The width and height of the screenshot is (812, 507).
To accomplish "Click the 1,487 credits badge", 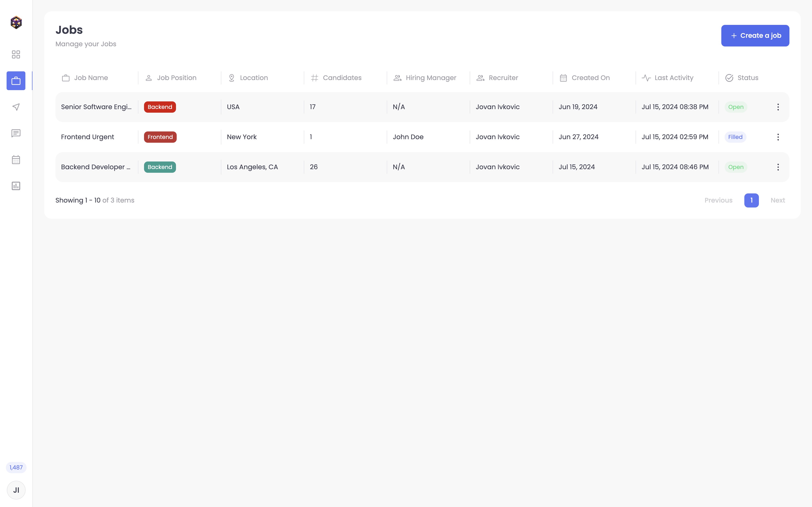I will pos(16,467).
